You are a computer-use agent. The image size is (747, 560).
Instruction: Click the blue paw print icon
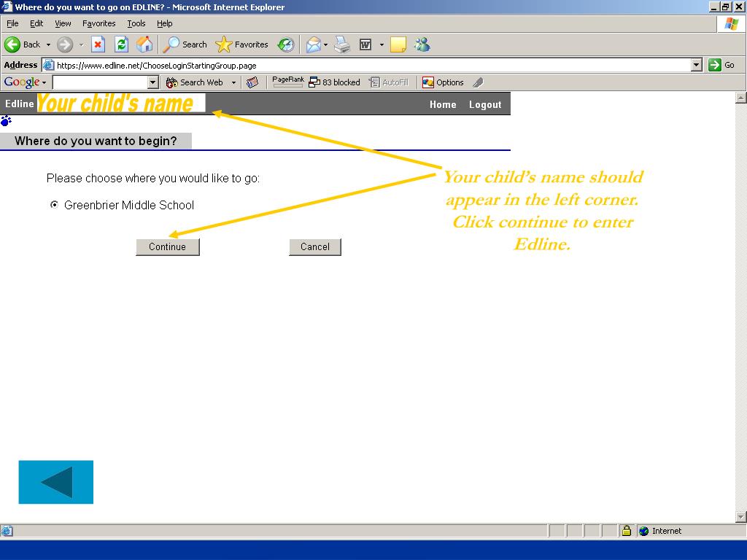click(x=6, y=120)
